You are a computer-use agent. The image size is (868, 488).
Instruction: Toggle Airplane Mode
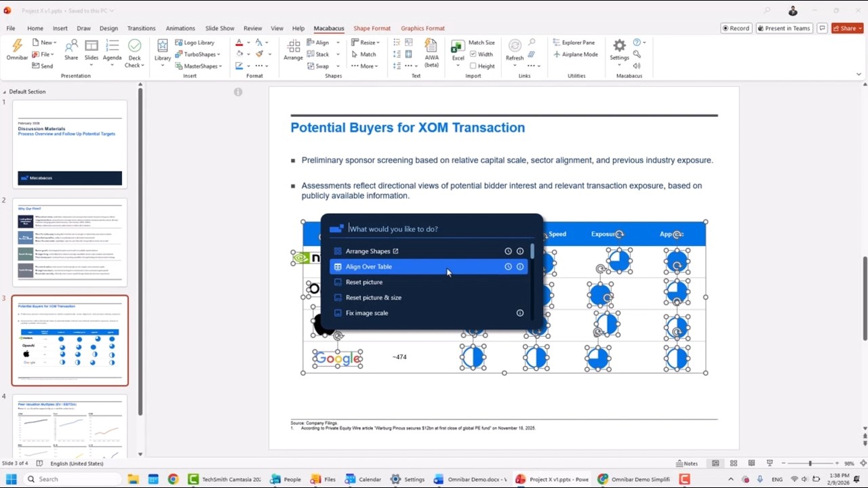pos(575,54)
